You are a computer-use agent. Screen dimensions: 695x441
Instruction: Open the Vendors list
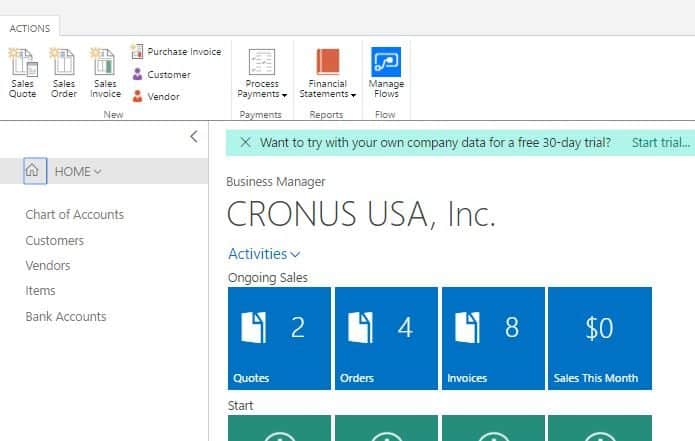(48, 265)
